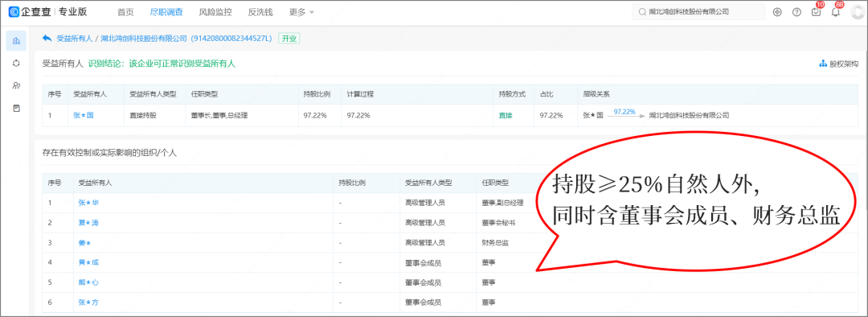Select the 尽职调查 tab
The width and height of the screenshot is (868, 317).
(x=166, y=11)
